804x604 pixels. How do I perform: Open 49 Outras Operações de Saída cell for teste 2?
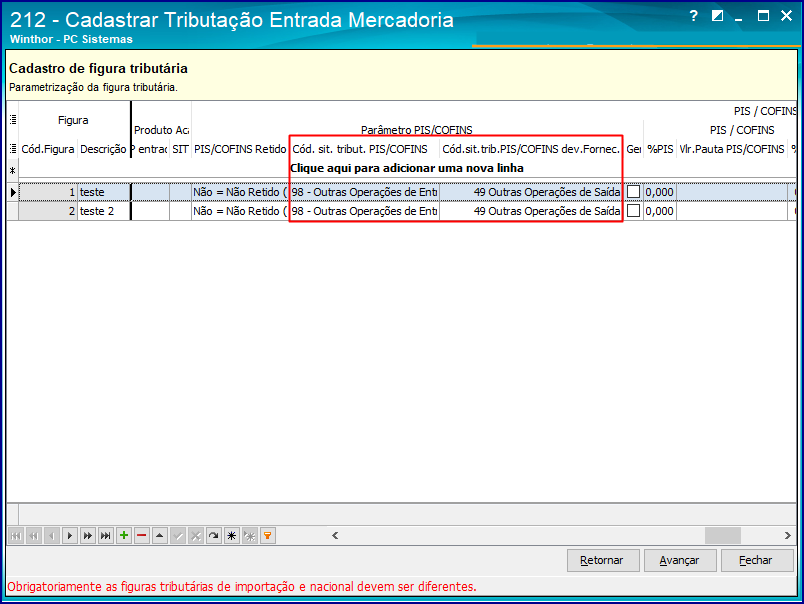(532, 211)
